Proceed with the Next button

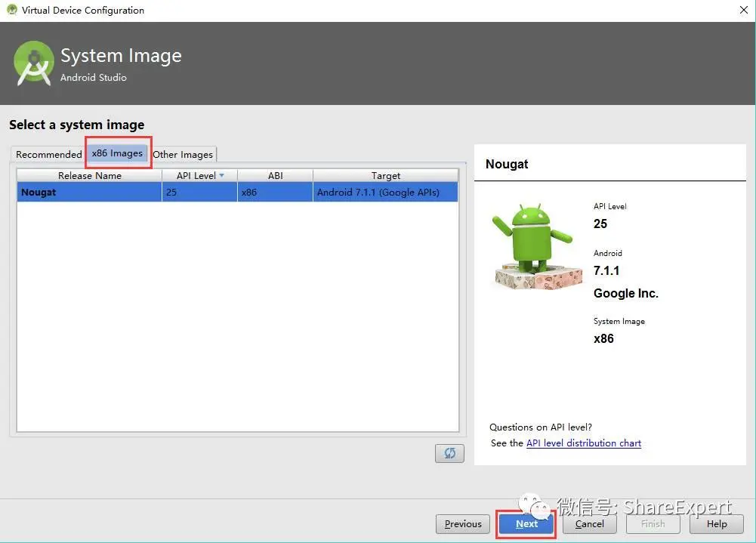tap(526, 523)
